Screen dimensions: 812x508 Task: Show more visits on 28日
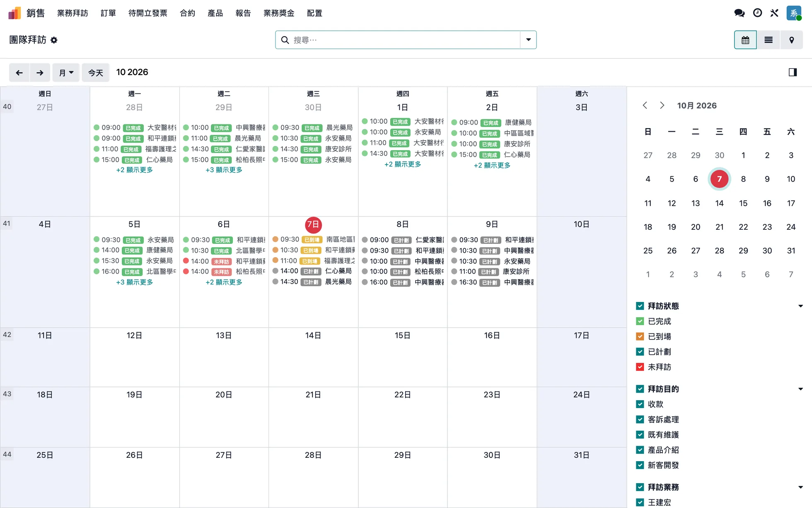click(134, 170)
